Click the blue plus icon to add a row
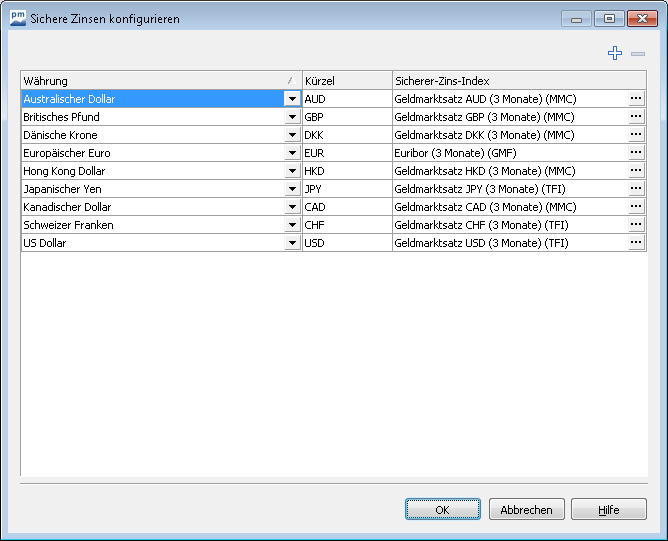 (615, 54)
